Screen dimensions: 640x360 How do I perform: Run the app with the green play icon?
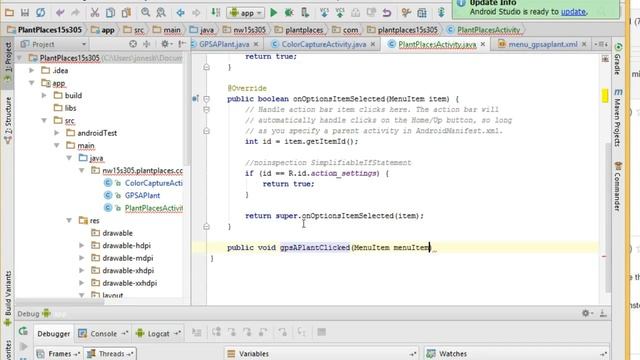point(273,13)
